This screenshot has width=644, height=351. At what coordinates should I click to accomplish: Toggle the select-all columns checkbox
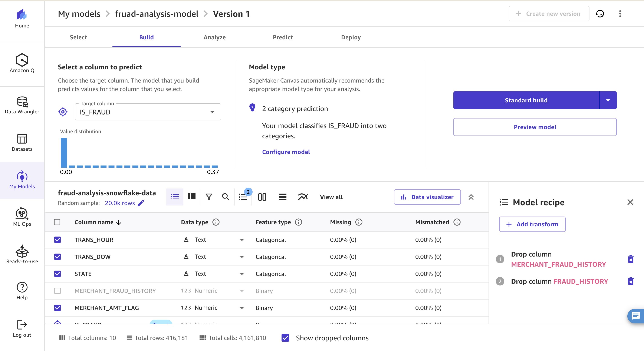click(57, 222)
